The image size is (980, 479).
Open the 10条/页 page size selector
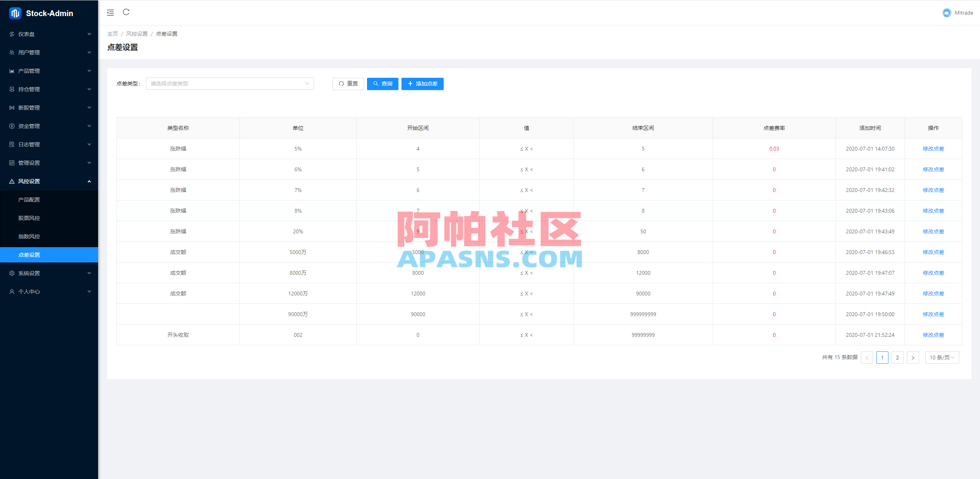(x=942, y=357)
